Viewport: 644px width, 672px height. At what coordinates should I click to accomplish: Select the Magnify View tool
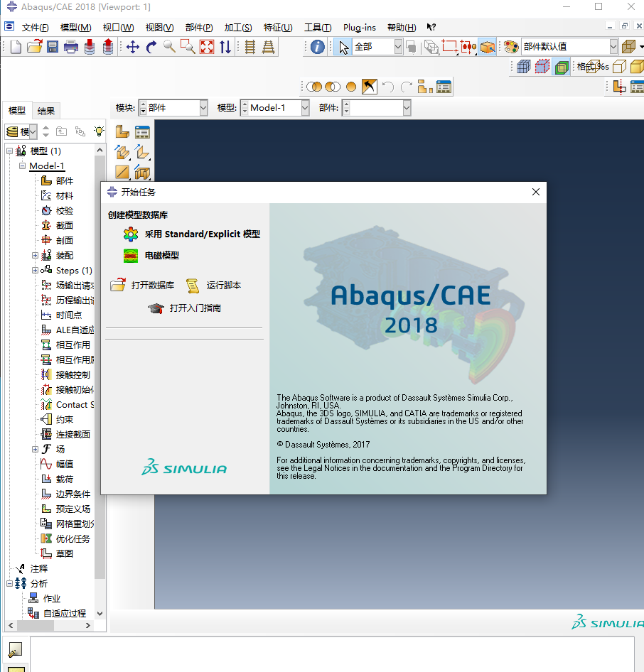click(x=169, y=47)
